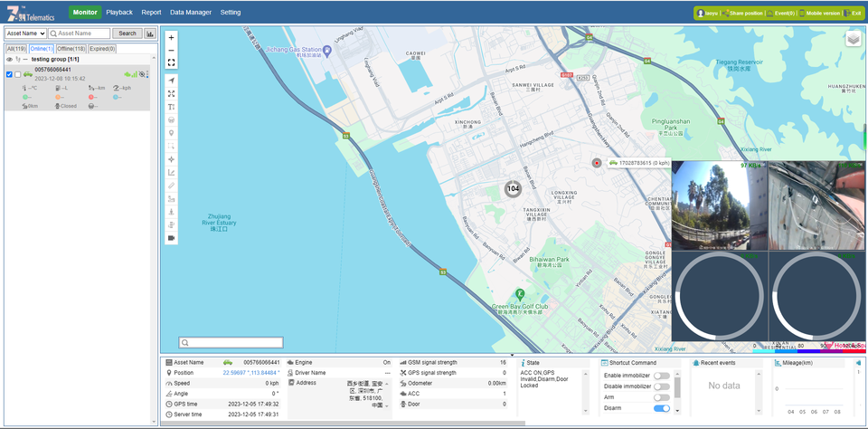Collapse the testing group tree node
The image size is (868, 429).
pyautogui.click(x=25, y=60)
